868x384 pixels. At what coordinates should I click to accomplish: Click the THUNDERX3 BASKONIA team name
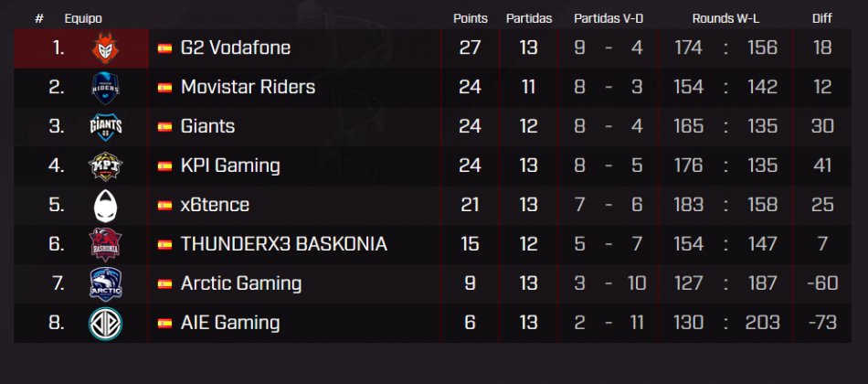[x=284, y=244]
